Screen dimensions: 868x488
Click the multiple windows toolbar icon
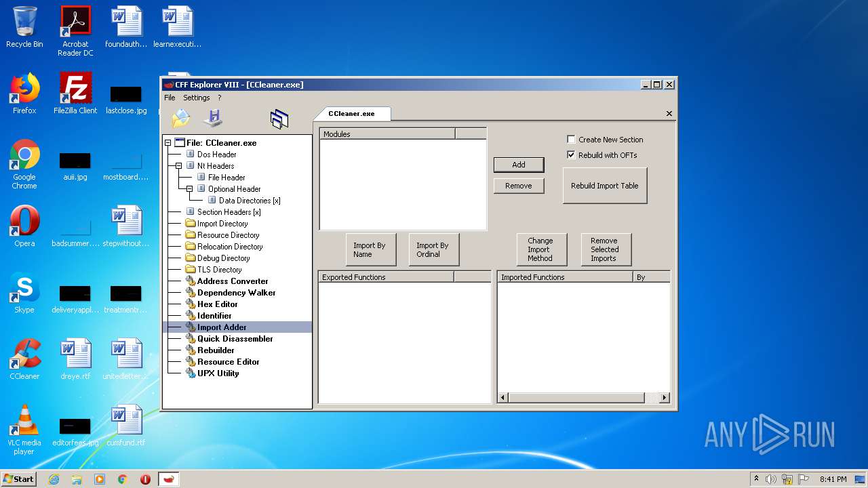tap(279, 119)
